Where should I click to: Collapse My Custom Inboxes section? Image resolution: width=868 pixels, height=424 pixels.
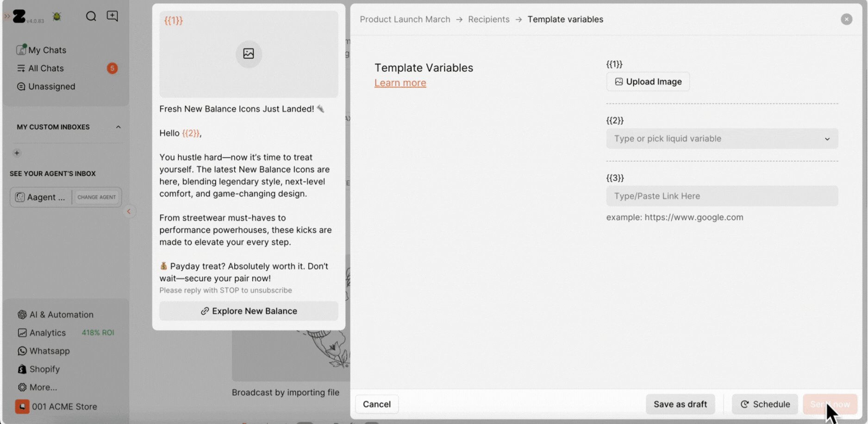[x=118, y=127]
